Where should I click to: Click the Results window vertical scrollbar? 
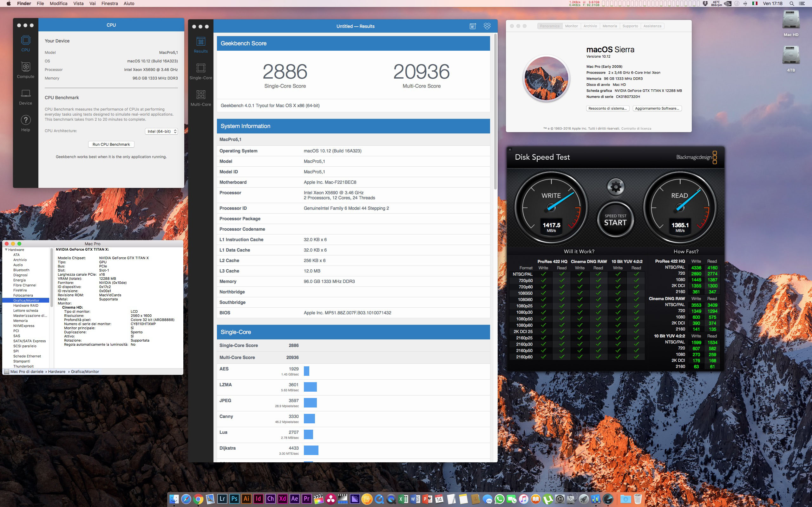pyautogui.click(x=495, y=111)
